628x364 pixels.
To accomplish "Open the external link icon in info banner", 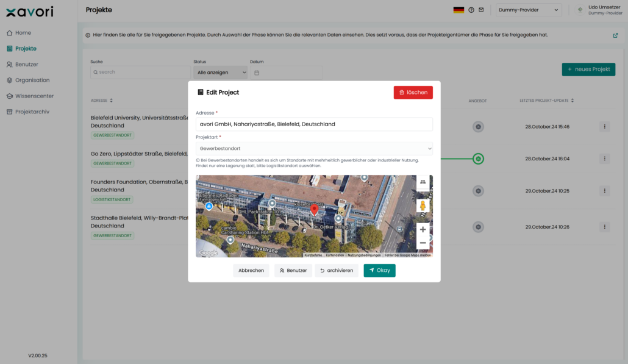I will (x=616, y=35).
